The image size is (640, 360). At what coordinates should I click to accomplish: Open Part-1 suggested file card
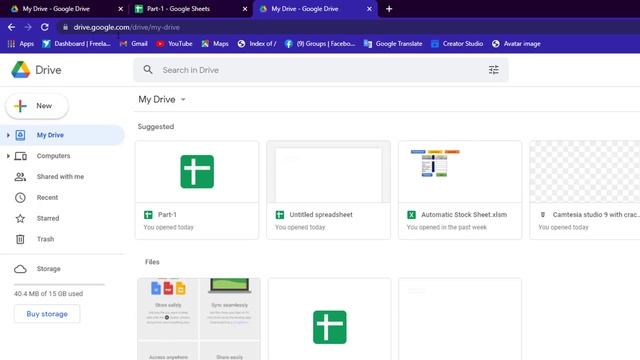[x=197, y=190]
